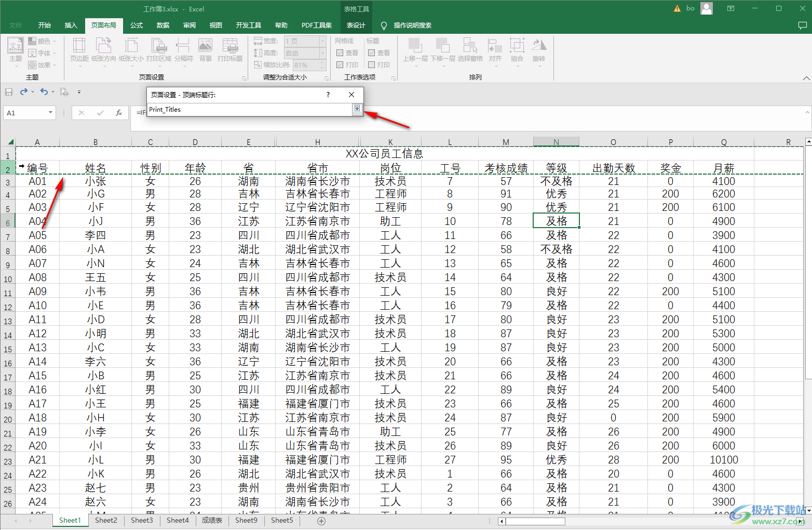Collapse the ribbon with the chevron
Viewport: 812px width, 530px height.
[x=806, y=78]
